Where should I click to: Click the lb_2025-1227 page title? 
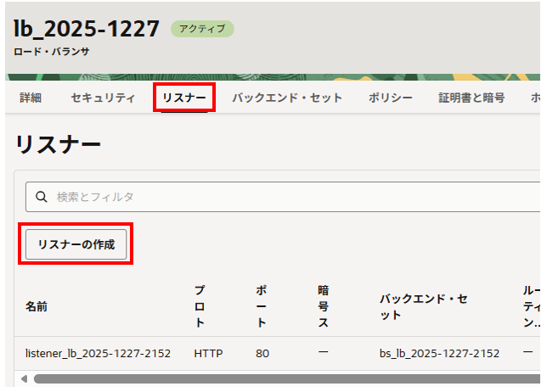point(87,28)
